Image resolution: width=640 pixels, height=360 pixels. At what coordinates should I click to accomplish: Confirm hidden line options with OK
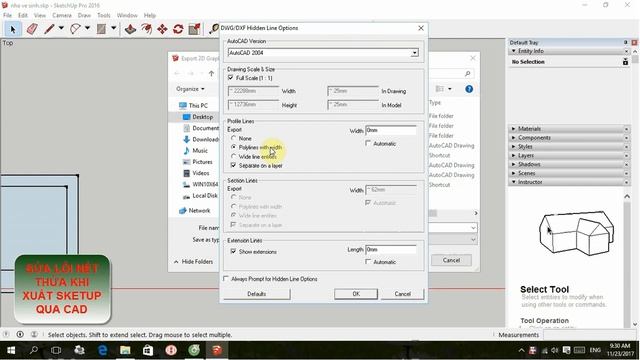tap(356, 294)
